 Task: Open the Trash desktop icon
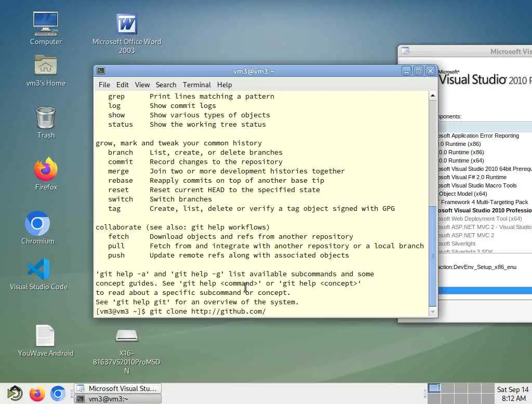46,123
